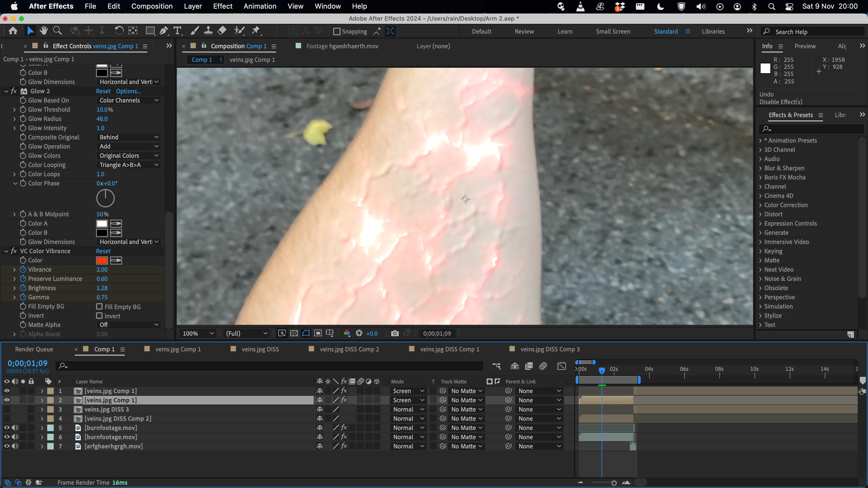Open the viewer resolution Full dropdown
Viewport: 868px width, 488px height.
pyautogui.click(x=246, y=333)
